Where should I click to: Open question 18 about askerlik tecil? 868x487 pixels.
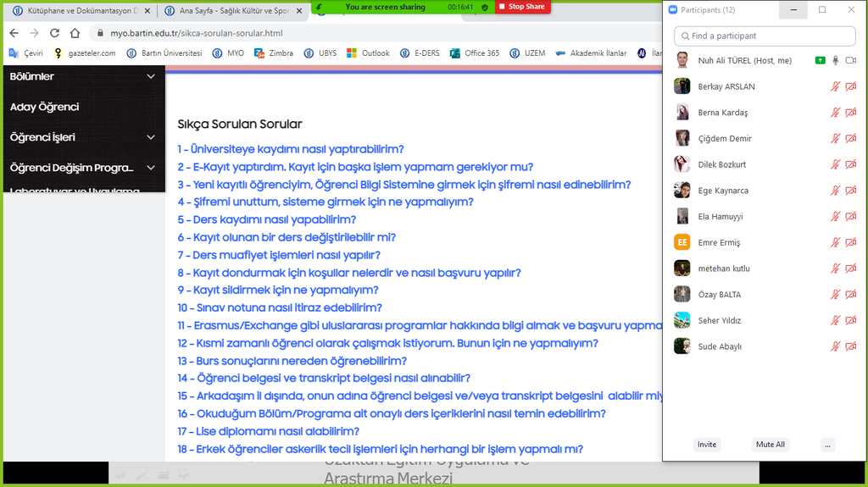381,449
